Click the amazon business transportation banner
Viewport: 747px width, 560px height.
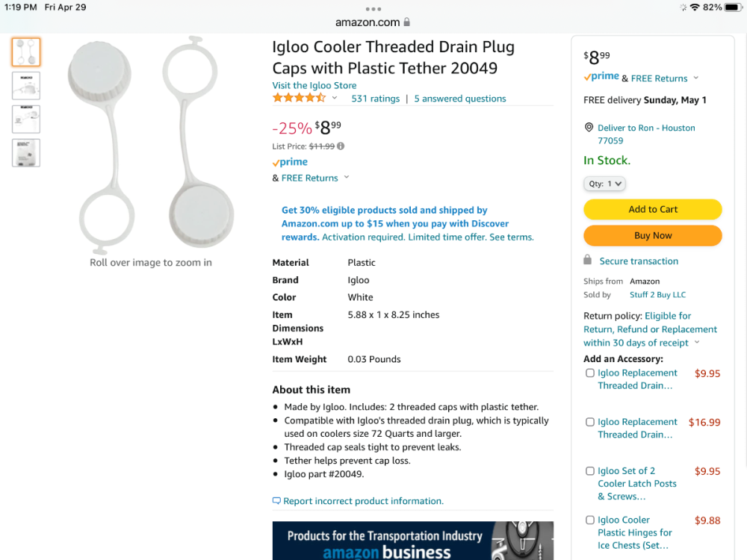click(412, 541)
